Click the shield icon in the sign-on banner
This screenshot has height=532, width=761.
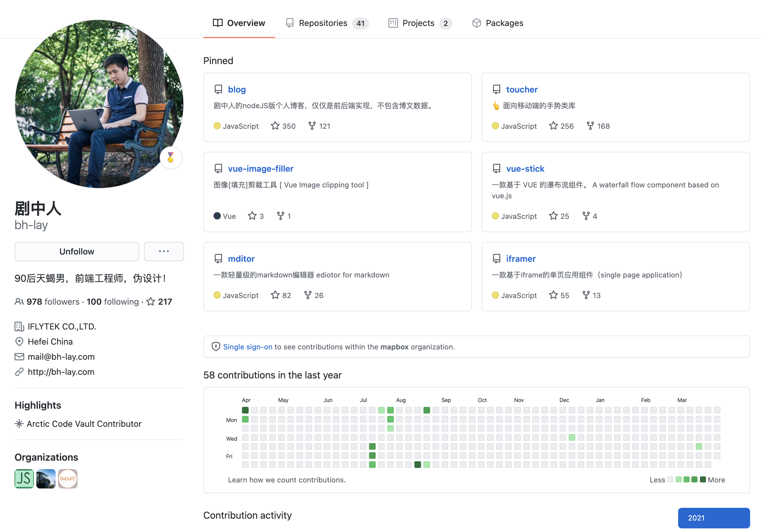point(216,346)
